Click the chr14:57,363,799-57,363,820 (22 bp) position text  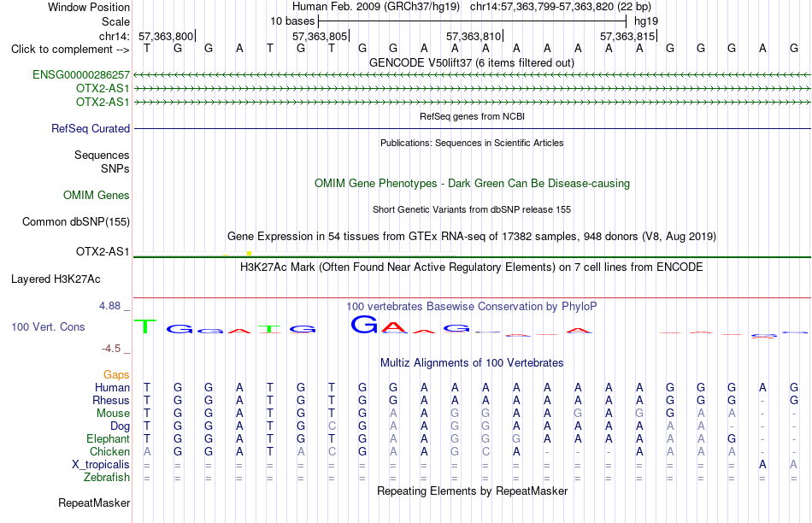[561, 7]
